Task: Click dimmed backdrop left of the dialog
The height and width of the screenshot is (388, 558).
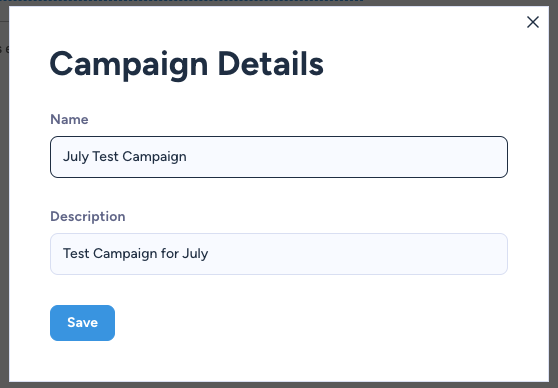Action: click(x=4, y=214)
